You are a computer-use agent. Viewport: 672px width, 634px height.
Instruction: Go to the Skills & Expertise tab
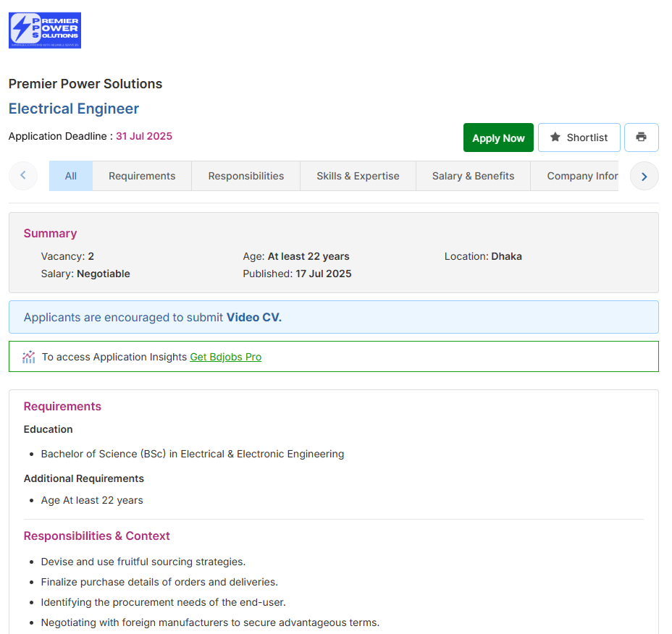tap(358, 176)
